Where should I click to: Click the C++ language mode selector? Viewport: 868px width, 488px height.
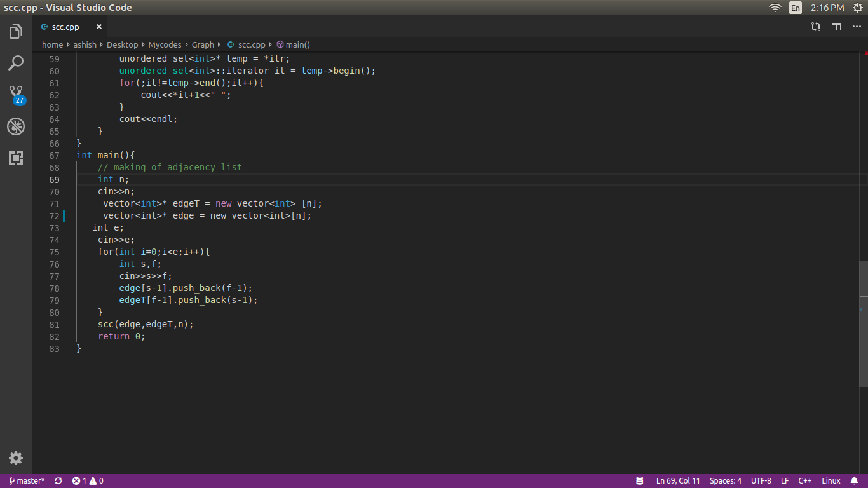pos(804,480)
